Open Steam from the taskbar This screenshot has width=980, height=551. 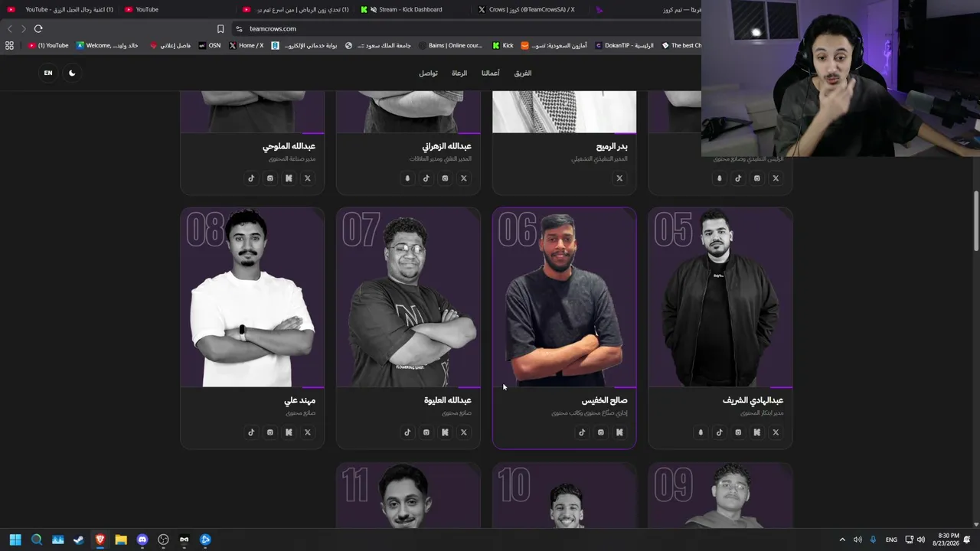[x=79, y=540]
